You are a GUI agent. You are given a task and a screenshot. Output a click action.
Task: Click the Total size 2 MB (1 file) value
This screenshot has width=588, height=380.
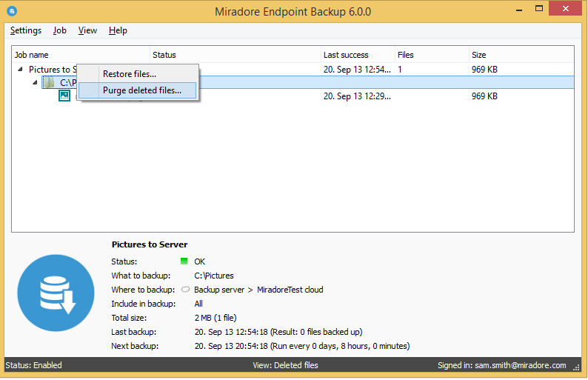click(x=216, y=318)
